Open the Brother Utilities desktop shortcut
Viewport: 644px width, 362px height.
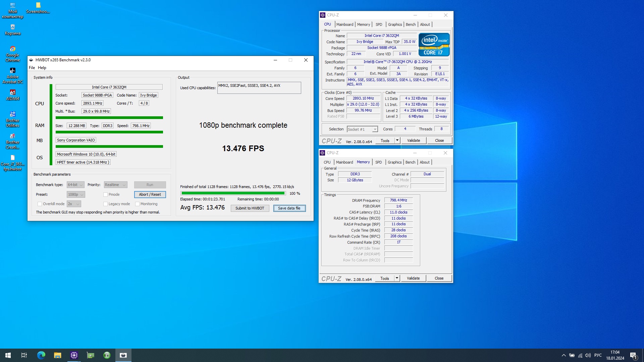(x=12, y=119)
